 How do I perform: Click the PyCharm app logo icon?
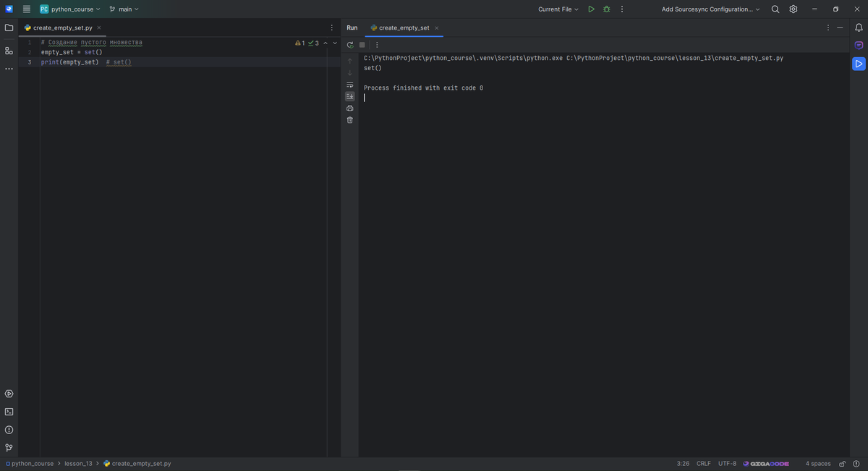(9, 9)
